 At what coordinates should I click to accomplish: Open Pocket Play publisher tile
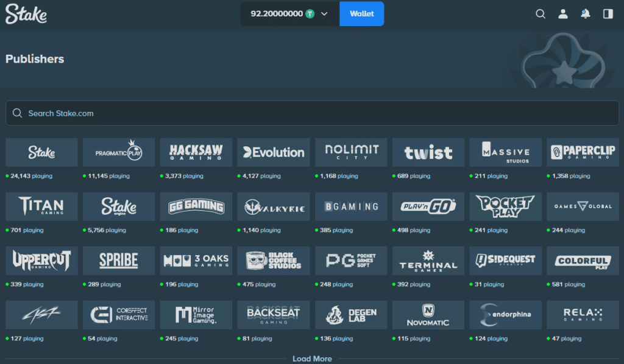(x=505, y=206)
